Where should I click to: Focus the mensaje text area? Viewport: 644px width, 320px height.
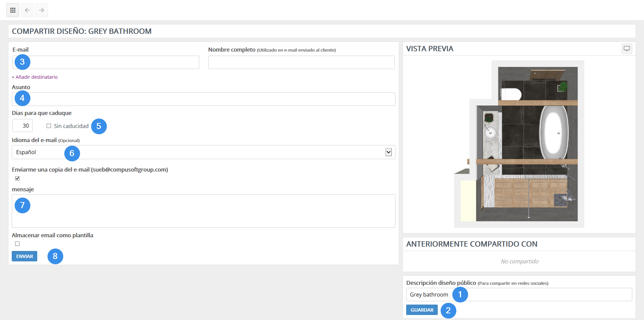point(204,211)
